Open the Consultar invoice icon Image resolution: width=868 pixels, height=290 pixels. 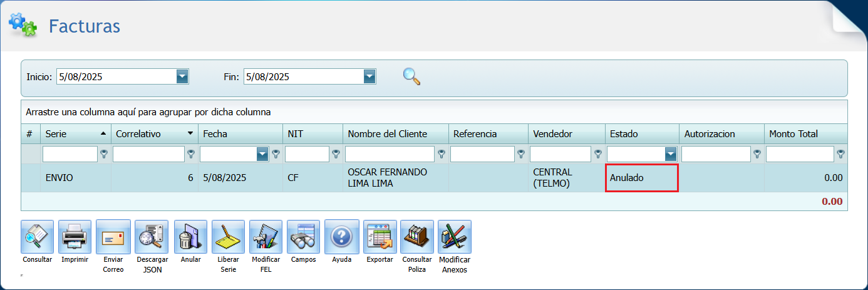(x=37, y=236)
